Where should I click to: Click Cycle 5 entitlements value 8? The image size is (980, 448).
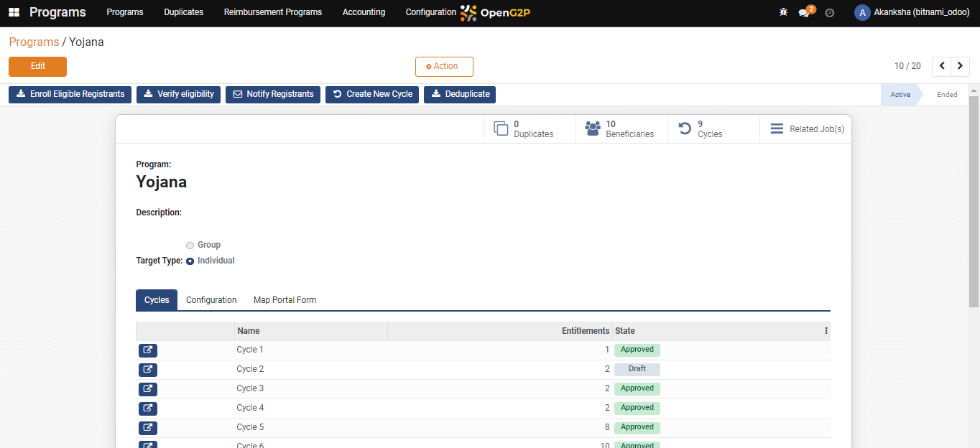click(607, 427)
